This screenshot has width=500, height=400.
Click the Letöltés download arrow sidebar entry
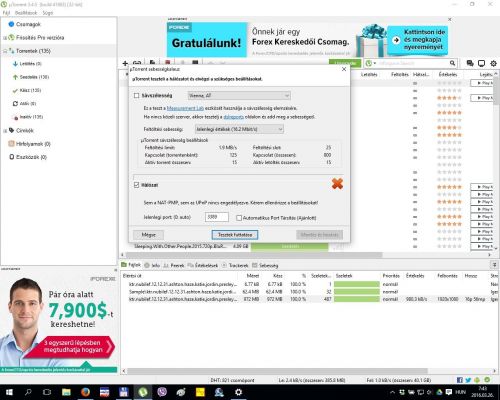click(30, 64)
